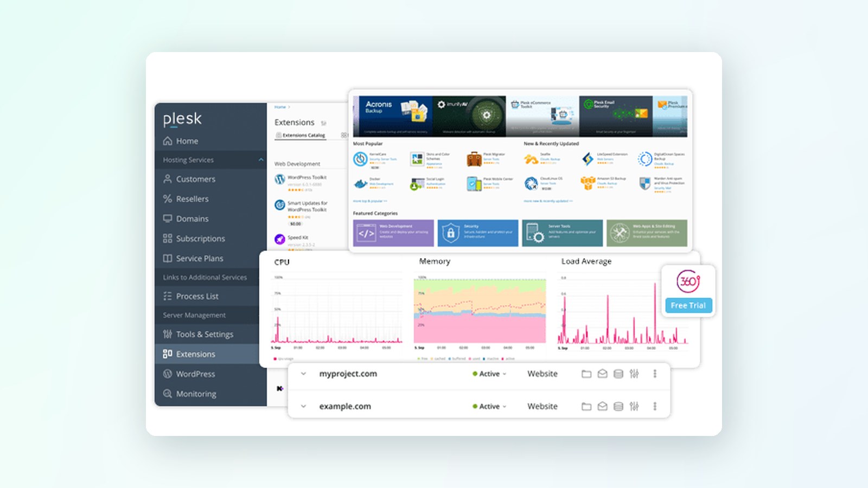Expand the myproject.com domain row
The height and width of the screenshot is (488, 868).
(303, 374)
